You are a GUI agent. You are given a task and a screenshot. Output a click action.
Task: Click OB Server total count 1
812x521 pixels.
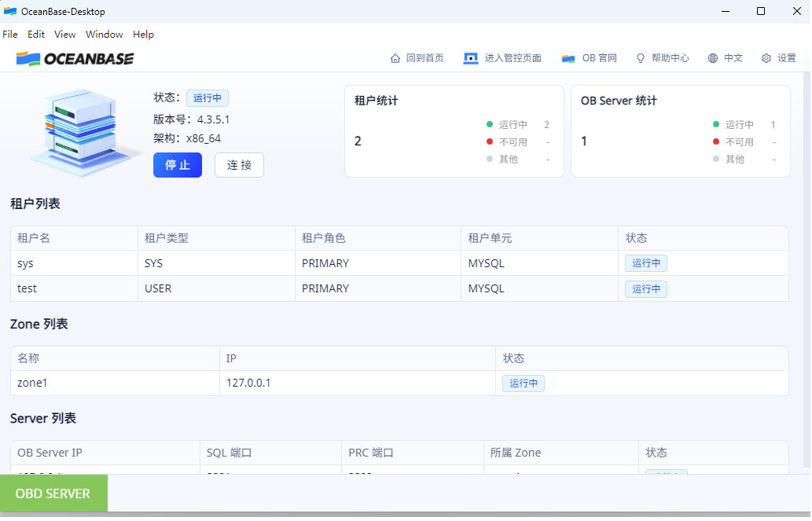[584, 141]
